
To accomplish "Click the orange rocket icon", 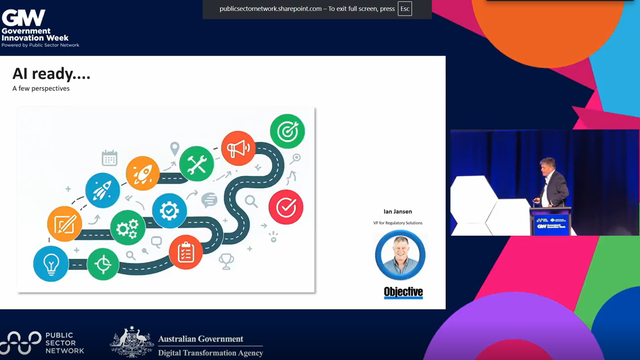I will pyautogui.click(x=142, y=173).
